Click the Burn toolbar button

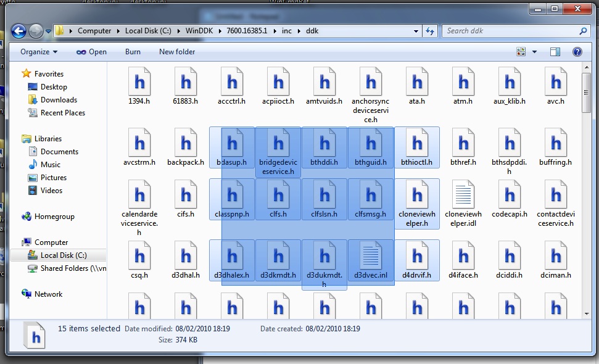[x=133, y=52]
